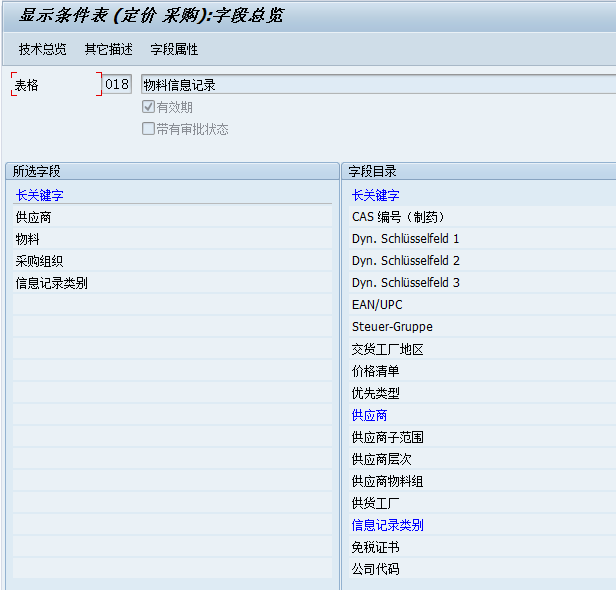
Task: Open the 其它描述 toolbar button
Action: [108, 49]
